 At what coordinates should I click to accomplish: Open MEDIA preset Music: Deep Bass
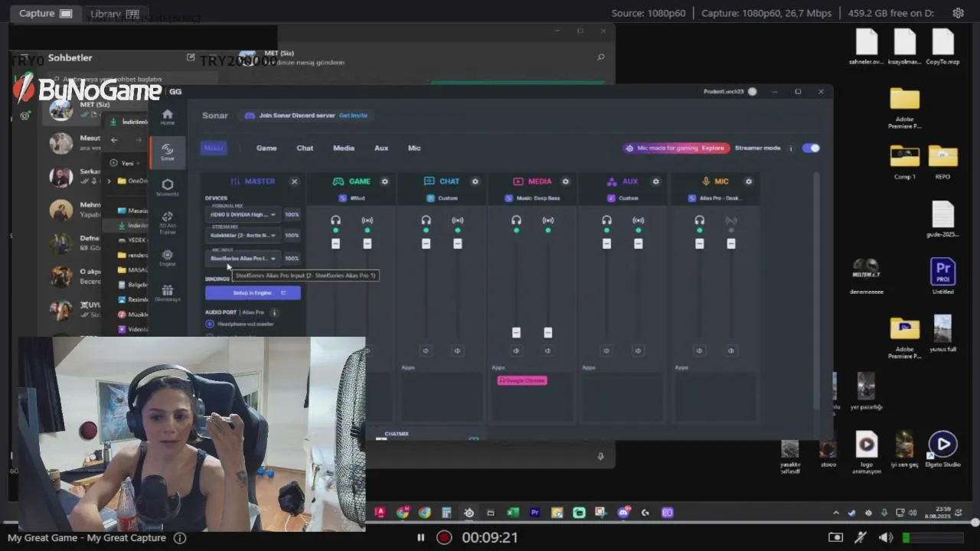coord(533,198)
